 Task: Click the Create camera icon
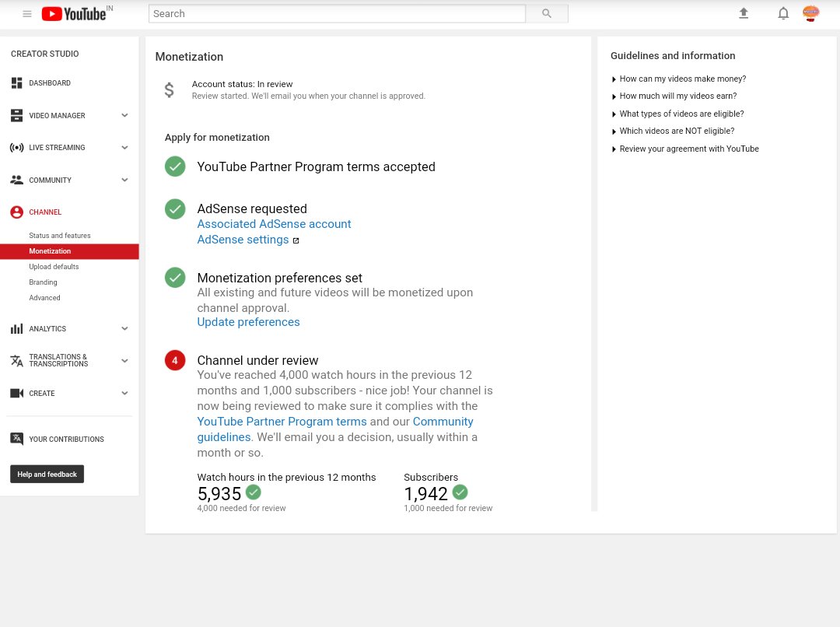click(16, 394)
